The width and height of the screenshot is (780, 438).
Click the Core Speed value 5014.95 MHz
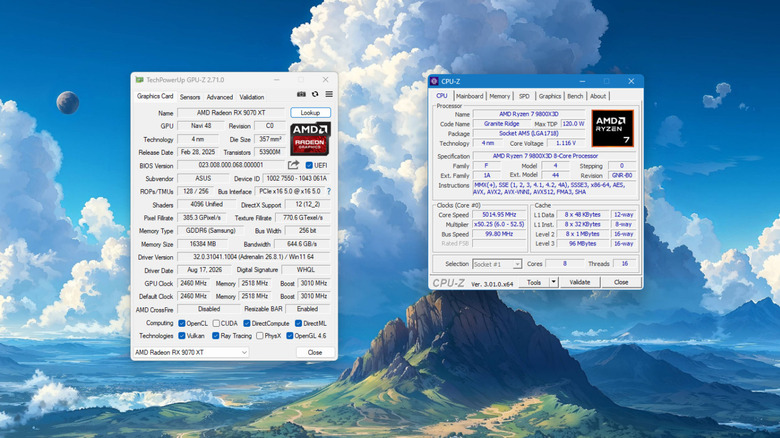tap(499, 215)
